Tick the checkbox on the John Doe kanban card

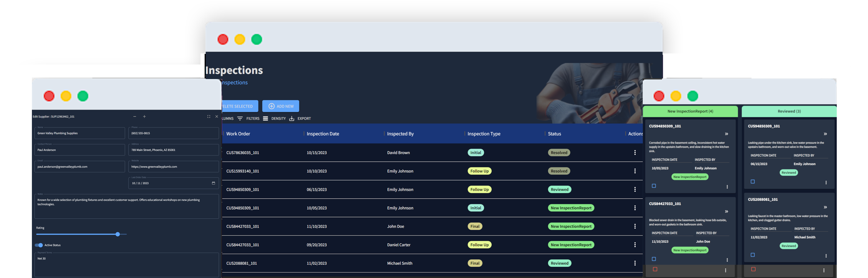tap(654, 259)
